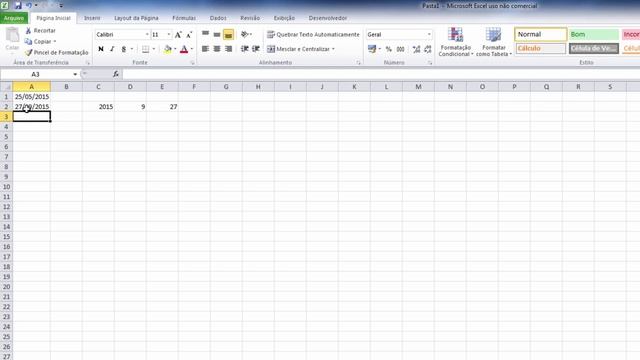Click decrease decimal places icon
Viewport: 640px width, 360px height.
pyautogui.click(x=428, y=49)
